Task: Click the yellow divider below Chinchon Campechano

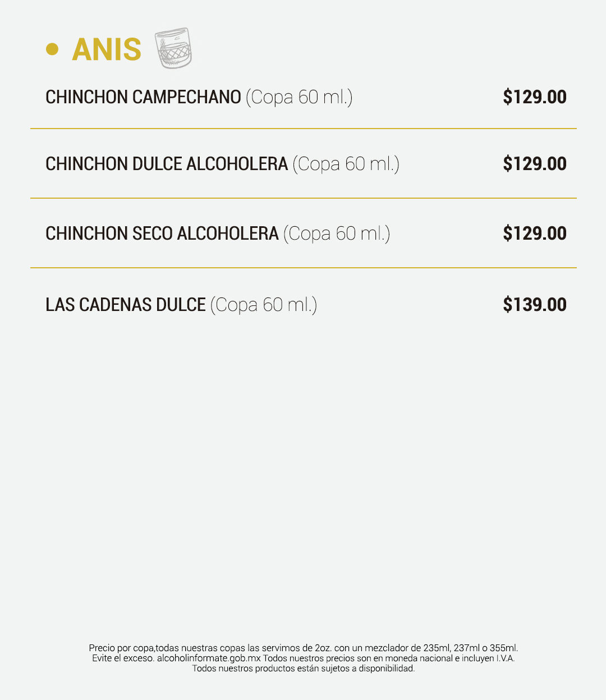Action: tap(303, 129)
